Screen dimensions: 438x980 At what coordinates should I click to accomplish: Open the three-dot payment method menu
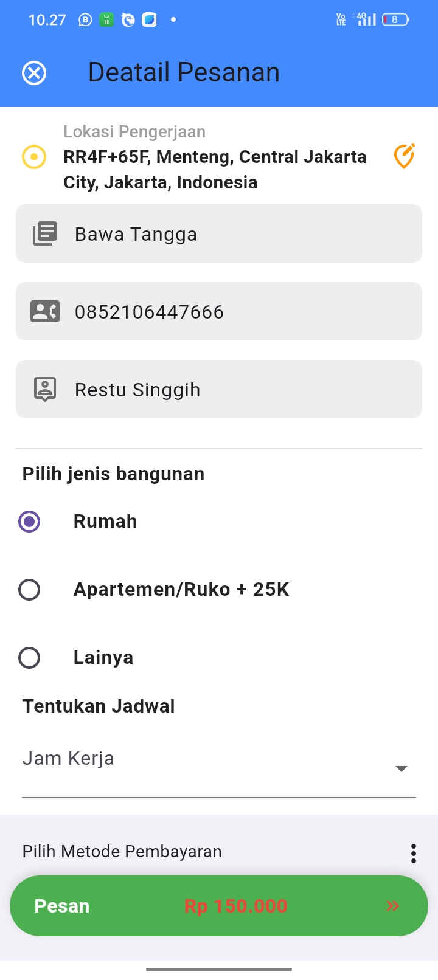click(414, 854)
